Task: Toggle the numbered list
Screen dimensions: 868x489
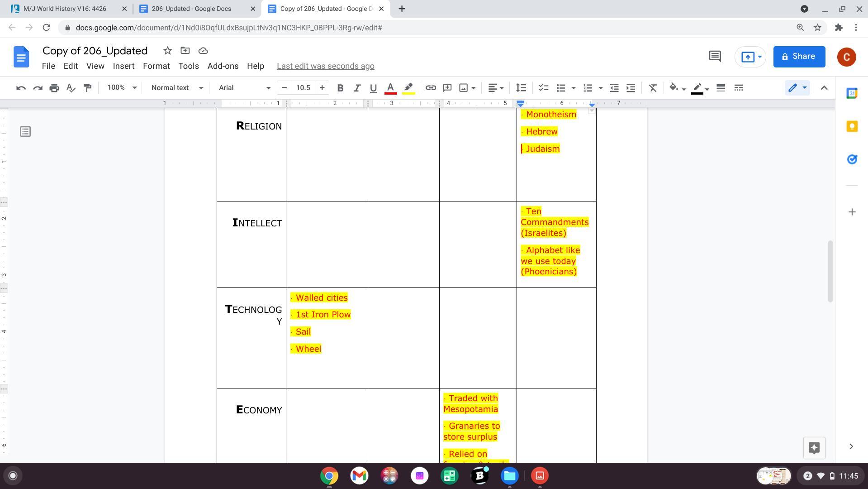Action: (588, 88)
